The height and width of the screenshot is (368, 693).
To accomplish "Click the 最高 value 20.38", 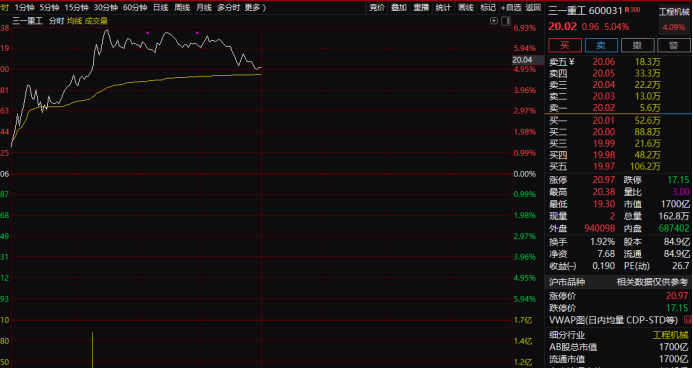I will tap(604, 192).
